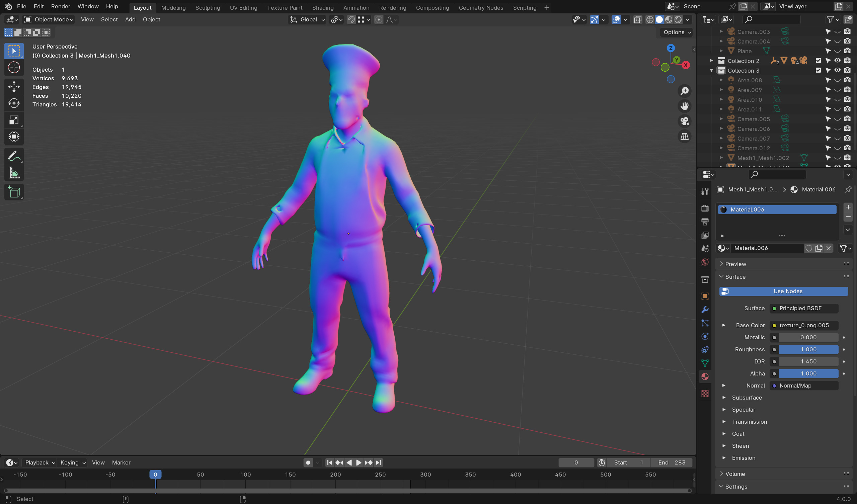857x504 pixels.
Task: Toggle snapping magnet in header
Action: point(351,20)
